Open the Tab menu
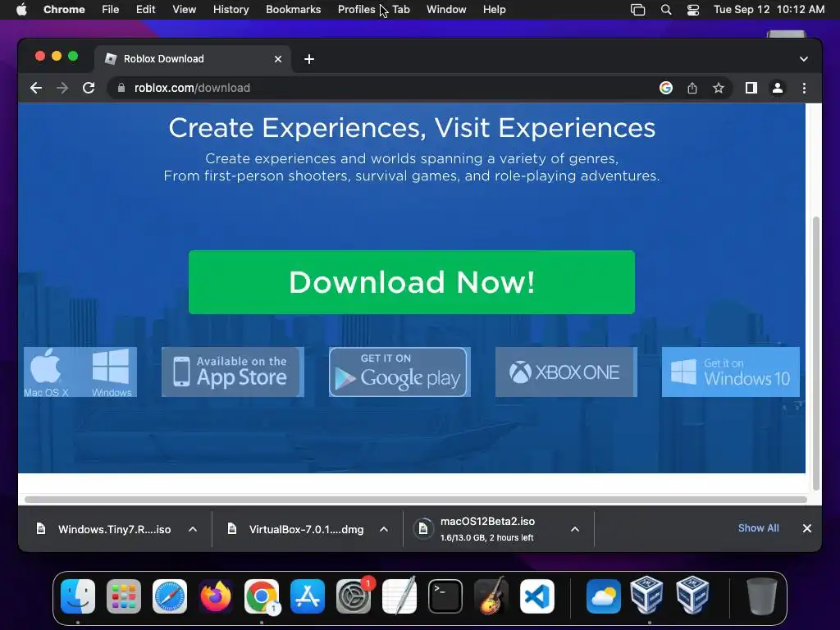Screen dimensions: 840x630 pos(400,10)
